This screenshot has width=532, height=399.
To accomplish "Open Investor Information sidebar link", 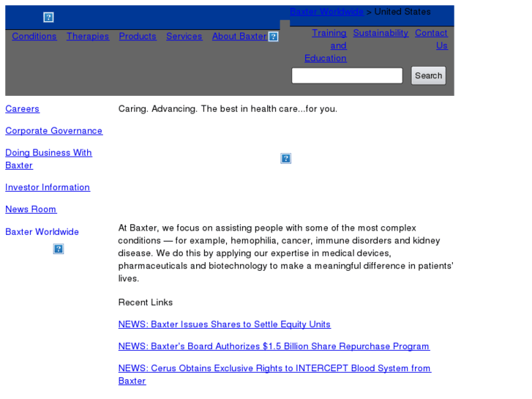I will [x=48, y=187].
